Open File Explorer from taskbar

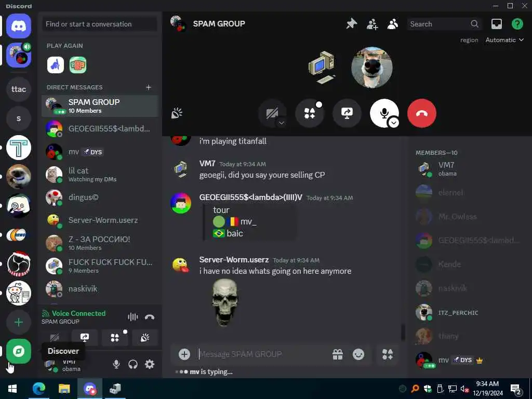tap(64, 389)
